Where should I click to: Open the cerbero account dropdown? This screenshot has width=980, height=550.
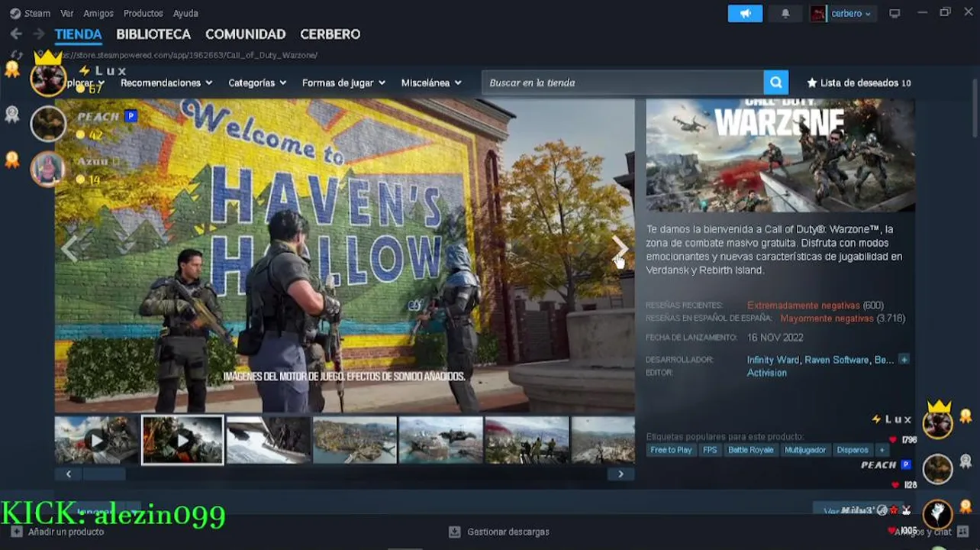click(842, 13)
